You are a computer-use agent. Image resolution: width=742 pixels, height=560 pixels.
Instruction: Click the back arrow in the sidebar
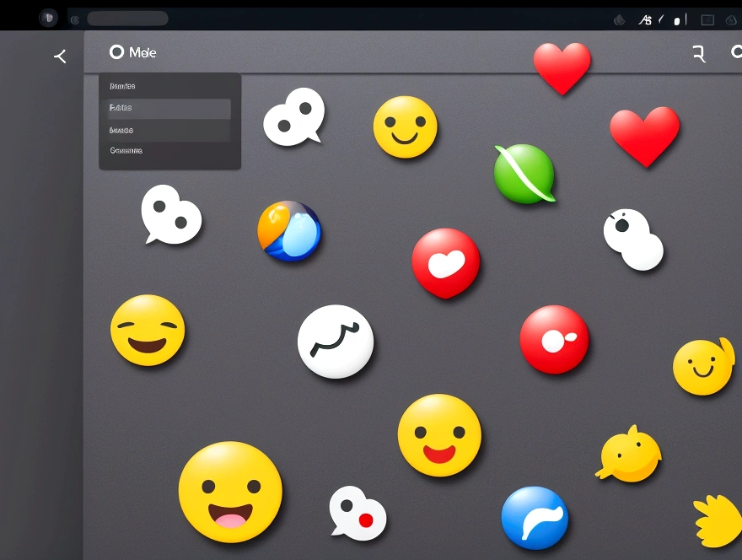tap(60, 57)
